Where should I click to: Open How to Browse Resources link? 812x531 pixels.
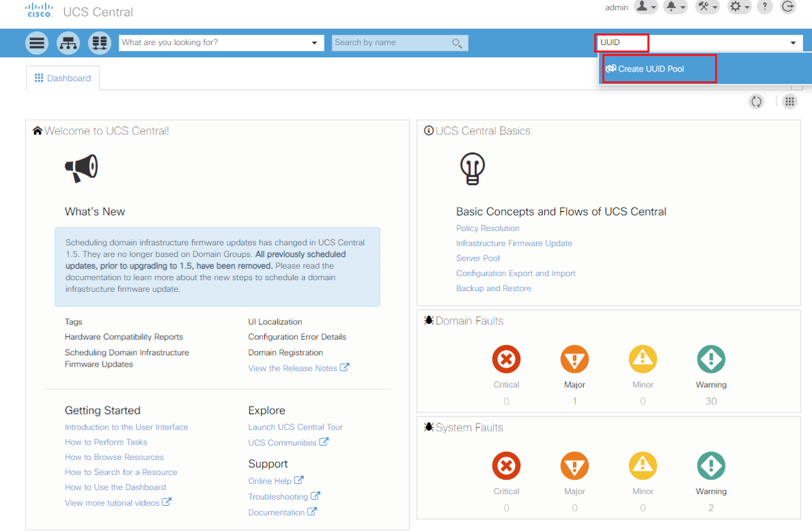pos(114,457)
